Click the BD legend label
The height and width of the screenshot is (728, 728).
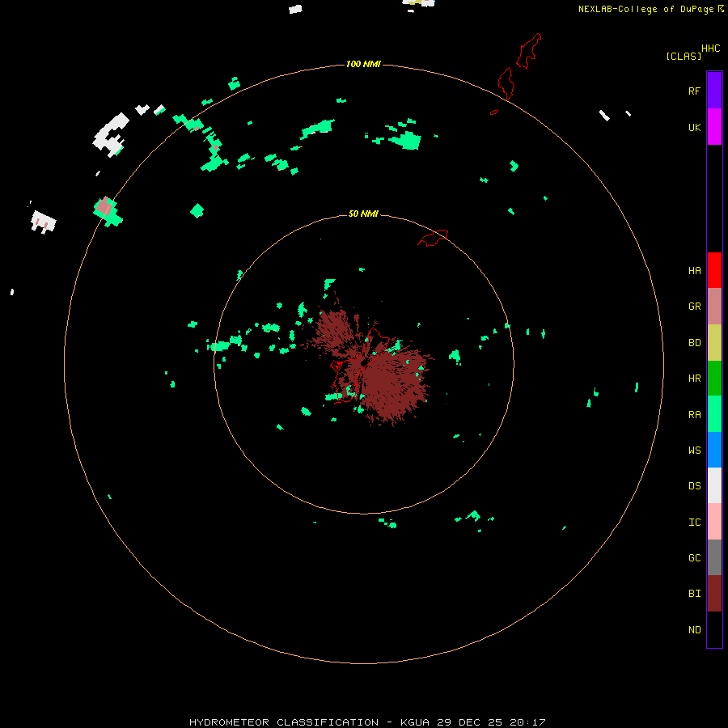[694, 343]
